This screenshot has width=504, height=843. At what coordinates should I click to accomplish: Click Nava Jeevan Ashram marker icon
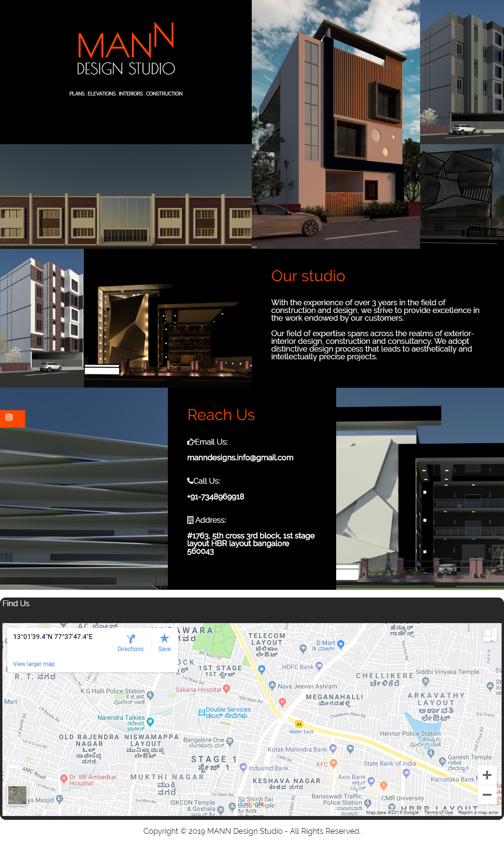tap(272, 685)
